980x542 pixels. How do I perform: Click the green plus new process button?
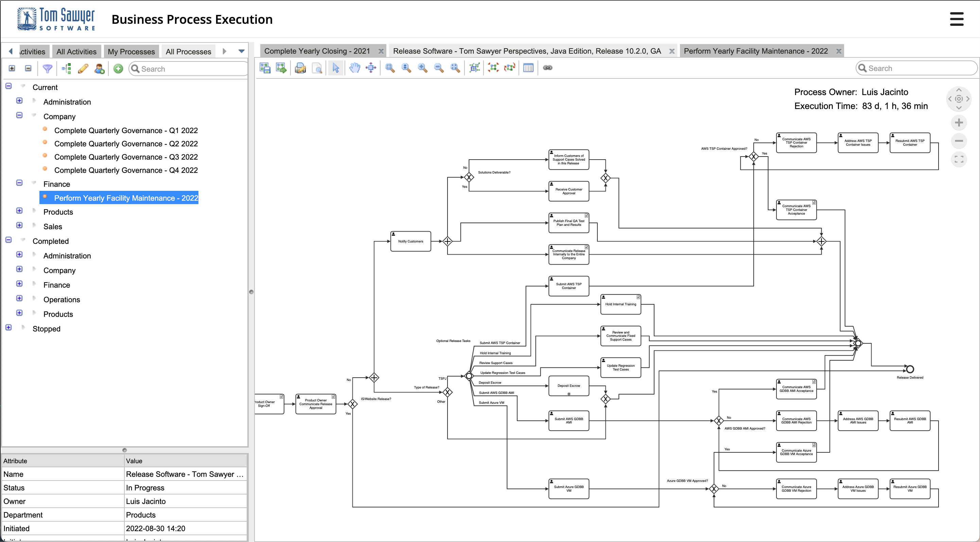pyautogui.click(x=118, y=68)
